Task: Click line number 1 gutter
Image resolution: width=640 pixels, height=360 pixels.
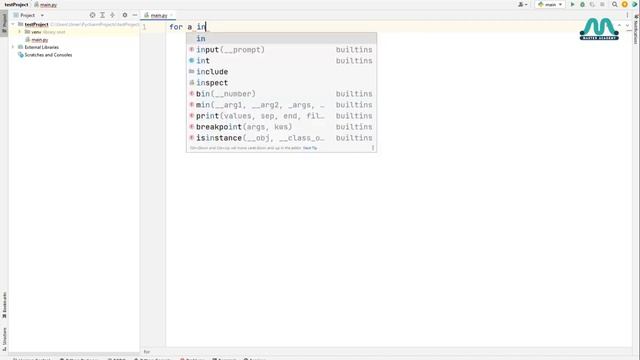Action: tap(144, 27)
